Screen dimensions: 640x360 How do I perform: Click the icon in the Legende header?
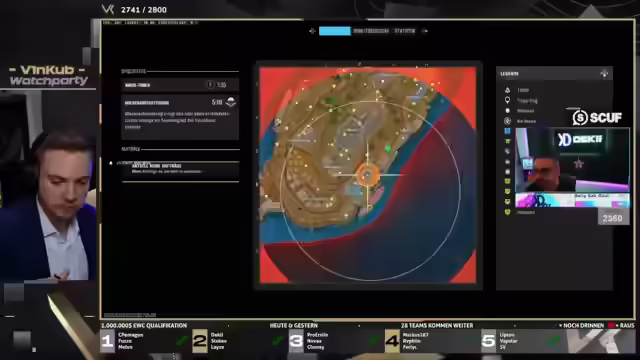point(604,73)
